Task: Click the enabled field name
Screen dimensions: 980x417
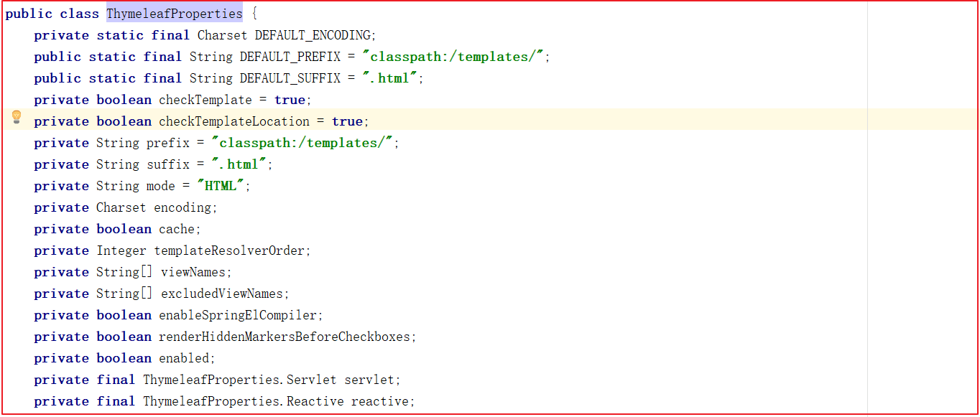Action: click(x=185, y=358)
